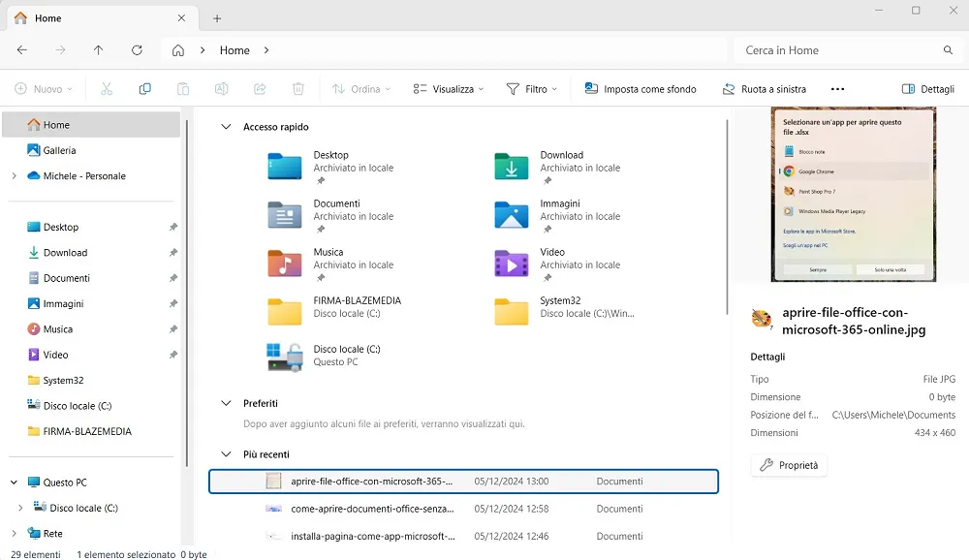Open the Ordina dropdown
Image resolution: width=969 pixels, height=560 pixels.
click(360, 88)
